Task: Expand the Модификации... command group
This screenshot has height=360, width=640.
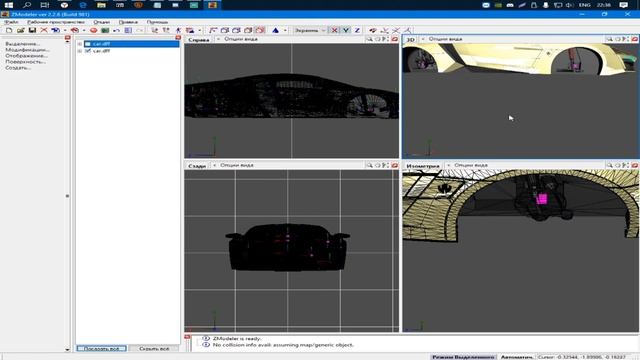Action: tap(27, 50)
